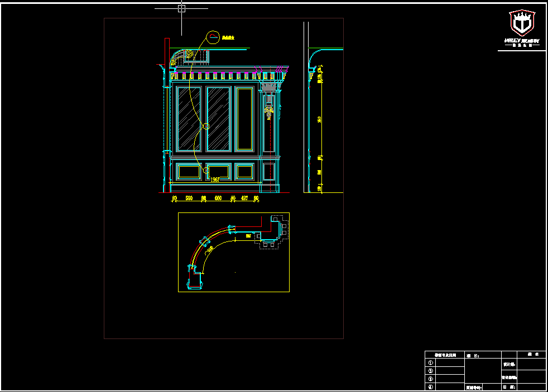
Task: Select the circled number 3 in revision table
Action: pos(430,379)
